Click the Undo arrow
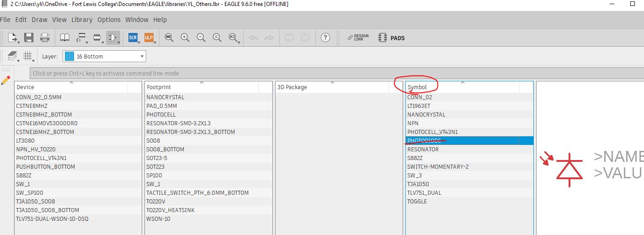Image resolution: width=644 pixels, height=235 pixels. pyautogui.click(x=253, y=37)
